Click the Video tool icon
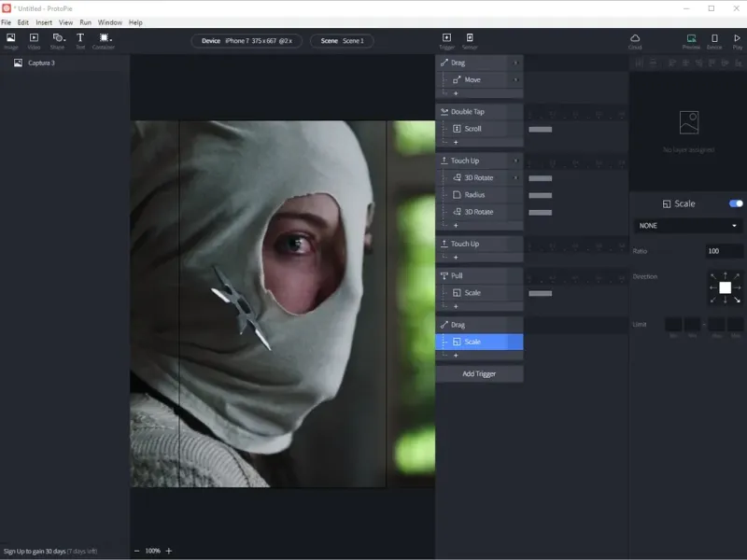The width and height of the screenshot is (747, 560). click(x=34, y=40)
